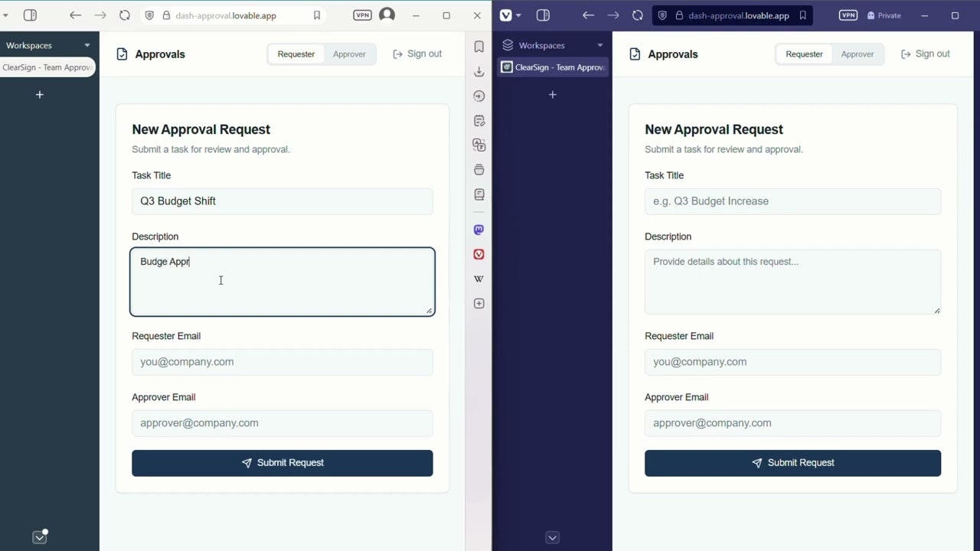Image resolution: width=980 pixels, height=551 pixels.
Task: Go forward in right browser window
Action: (613, 15)
